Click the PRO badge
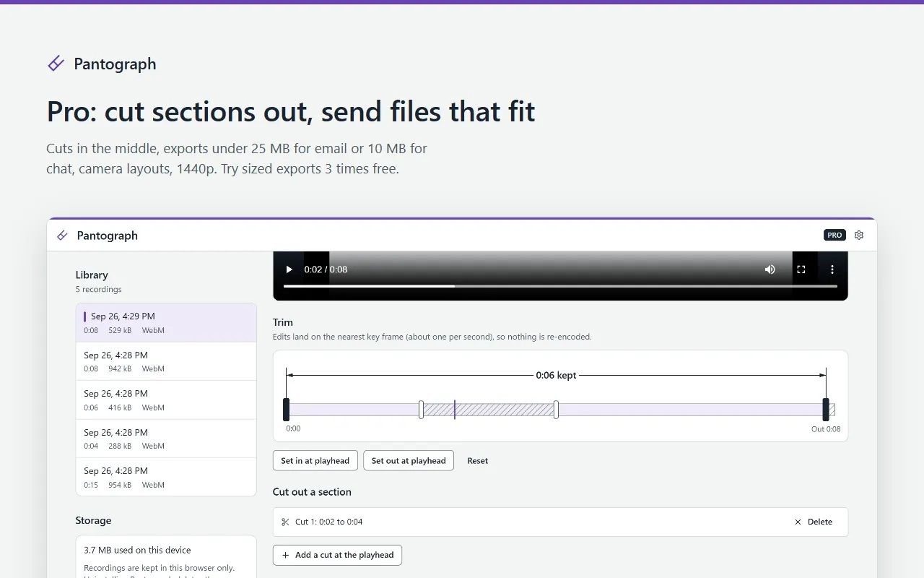Viewport: 924px width, 578px height. tap(834, 235)
